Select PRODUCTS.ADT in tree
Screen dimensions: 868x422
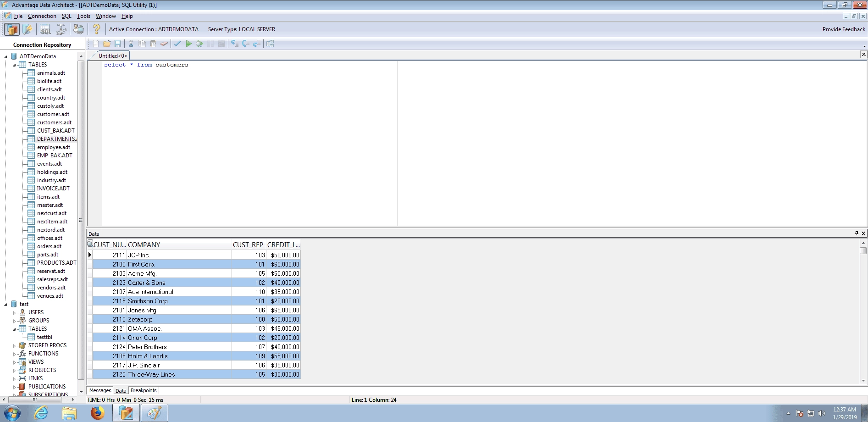(56, 263)
